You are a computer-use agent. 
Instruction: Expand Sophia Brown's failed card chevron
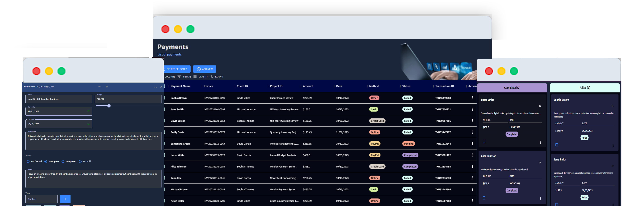point(612,106)
